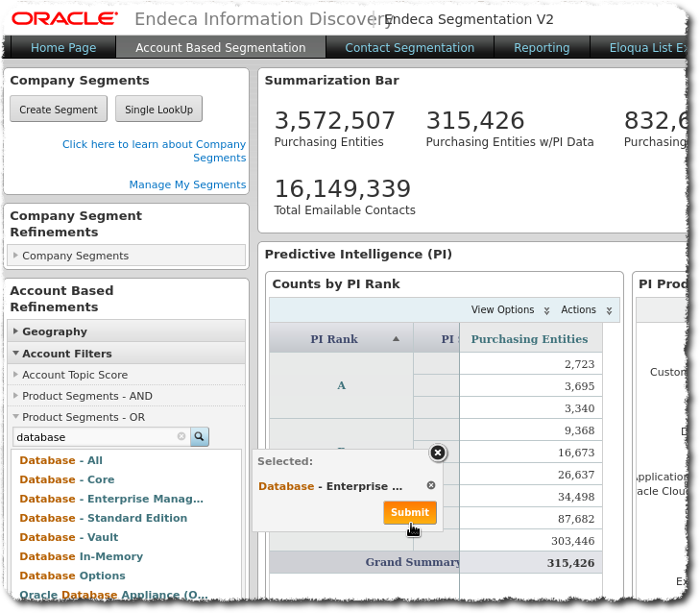Close the Selected popup with black X
The width and height of the screenshot is (700, 613).
click(437, 453)
